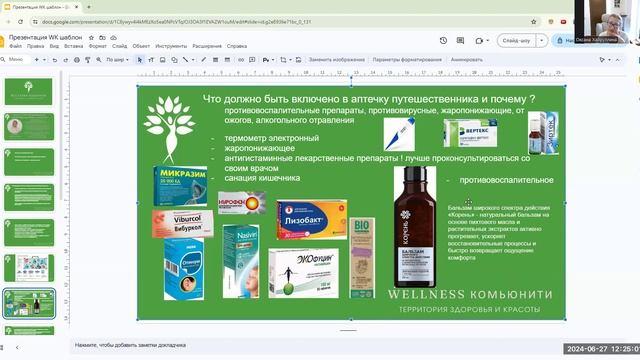Add a new slide with plus icon

36,60
